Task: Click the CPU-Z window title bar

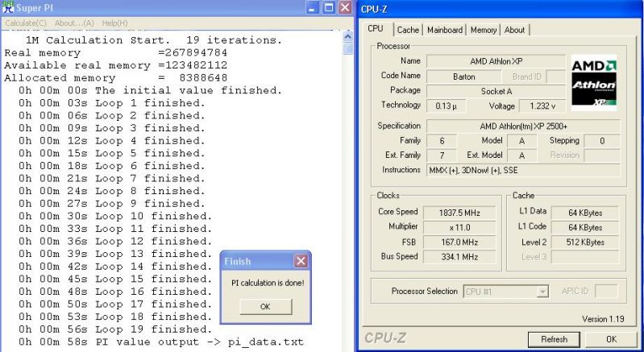Action: [x=499, y=9]
